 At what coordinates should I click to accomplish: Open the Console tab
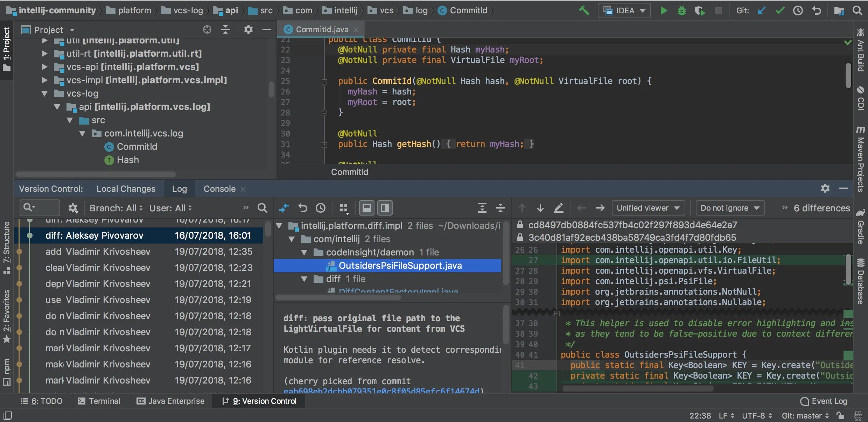click(219, 189)
